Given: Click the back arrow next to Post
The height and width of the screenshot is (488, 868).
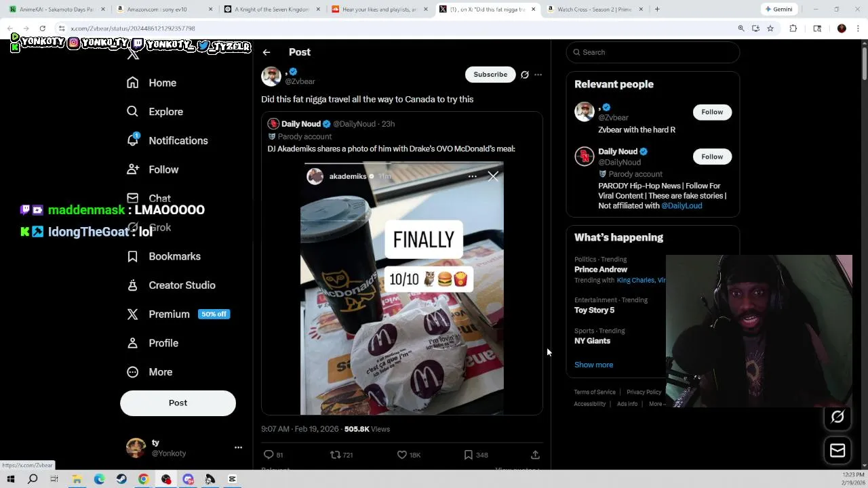Looking at the screenshot, I should click(x=267, y=52).
